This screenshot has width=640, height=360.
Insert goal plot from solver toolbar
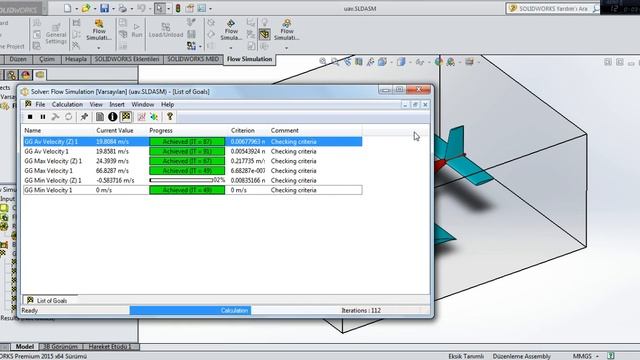(142, 117)
